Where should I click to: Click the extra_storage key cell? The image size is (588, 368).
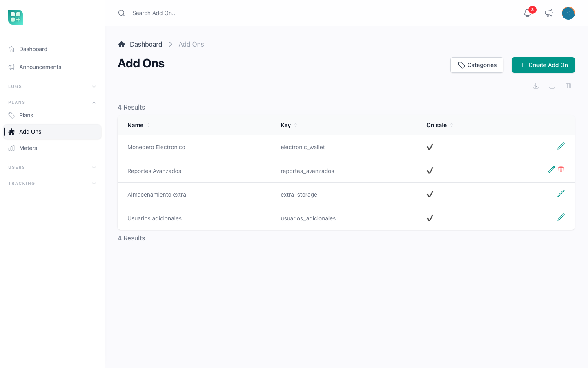pyautogui.click(x=299, y=195)
